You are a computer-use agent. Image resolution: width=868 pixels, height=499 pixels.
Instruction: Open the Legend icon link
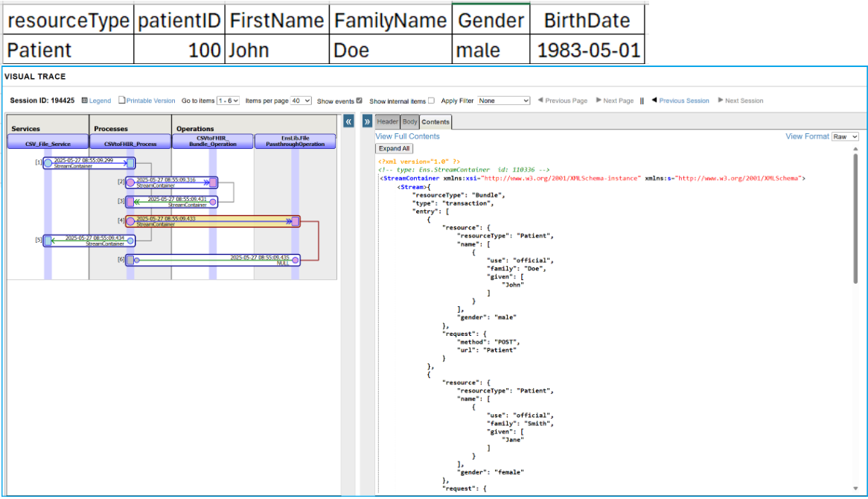pyautogui.click(x=85, y=101)
